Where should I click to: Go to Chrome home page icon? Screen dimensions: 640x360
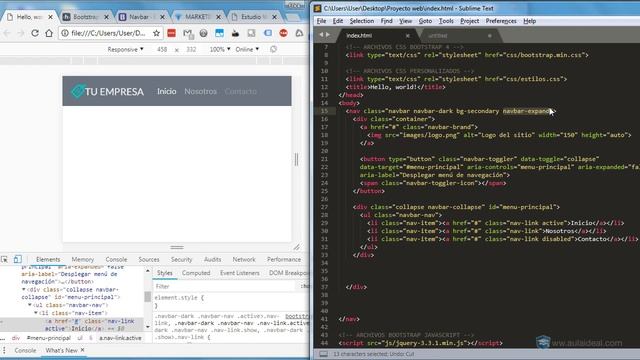pyautogui.click(x=49, y=33)
